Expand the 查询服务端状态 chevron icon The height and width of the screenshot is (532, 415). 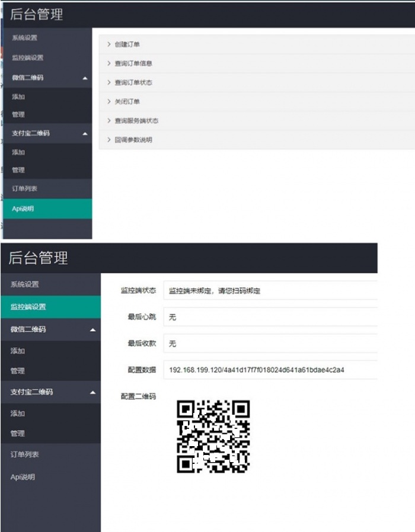(x=108, y=120)
